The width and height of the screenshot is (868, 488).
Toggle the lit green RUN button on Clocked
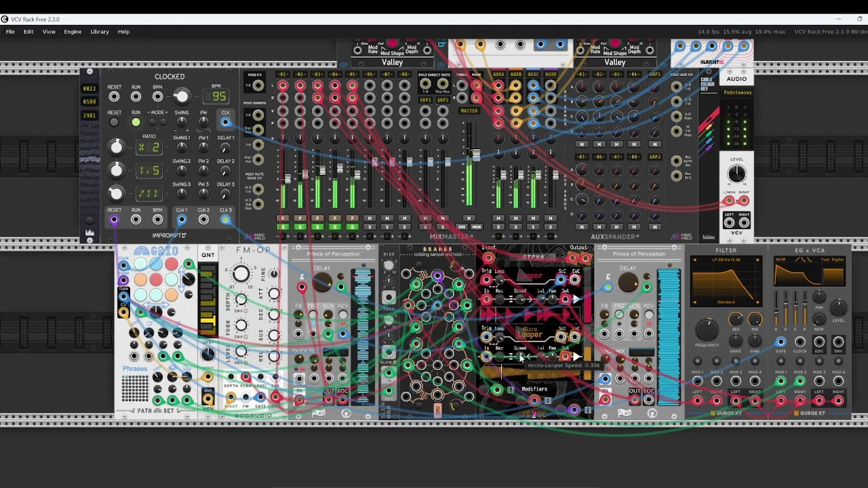[x=136, y=123]
